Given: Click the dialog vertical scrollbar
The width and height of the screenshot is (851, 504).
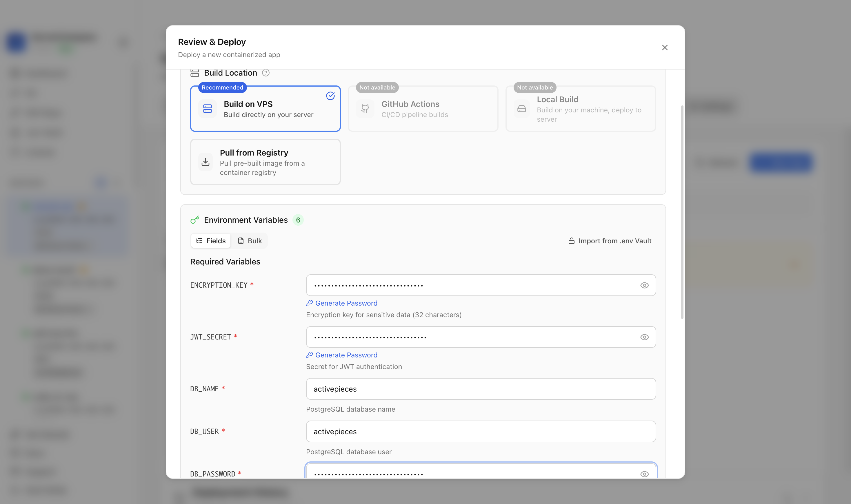Looking at the screenshot, I should tap(682, 212).
